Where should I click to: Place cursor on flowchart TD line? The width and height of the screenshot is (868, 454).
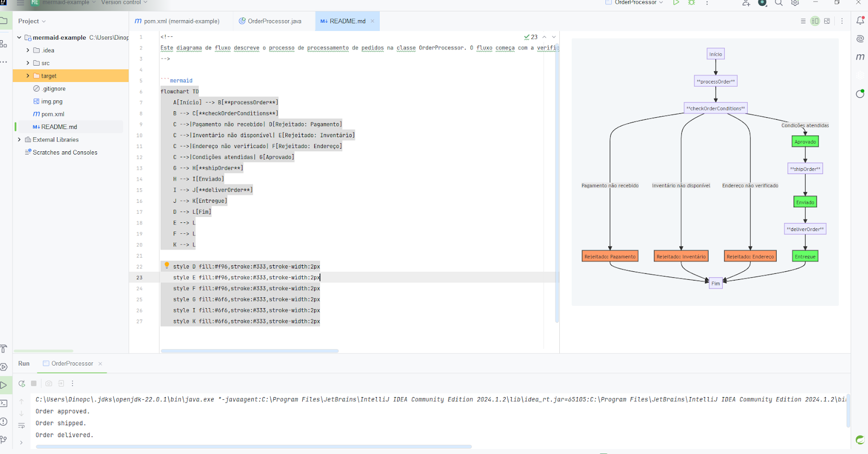pos(180,92)
